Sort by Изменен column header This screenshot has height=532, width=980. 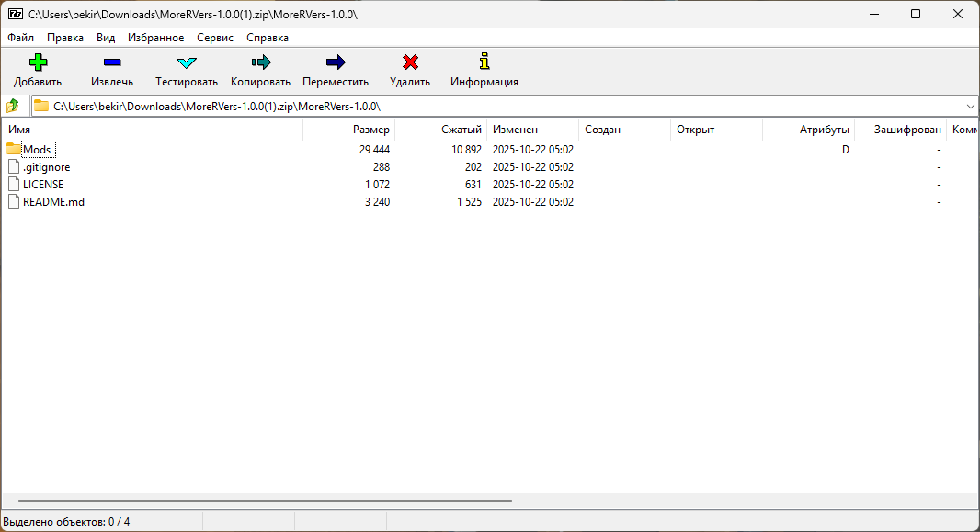pyautogui.click(x=515, y=130)
